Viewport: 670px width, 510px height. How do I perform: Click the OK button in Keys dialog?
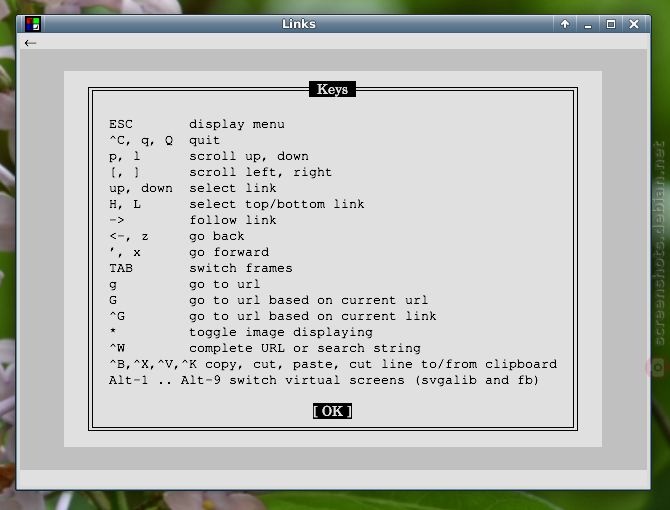(332, 411)
